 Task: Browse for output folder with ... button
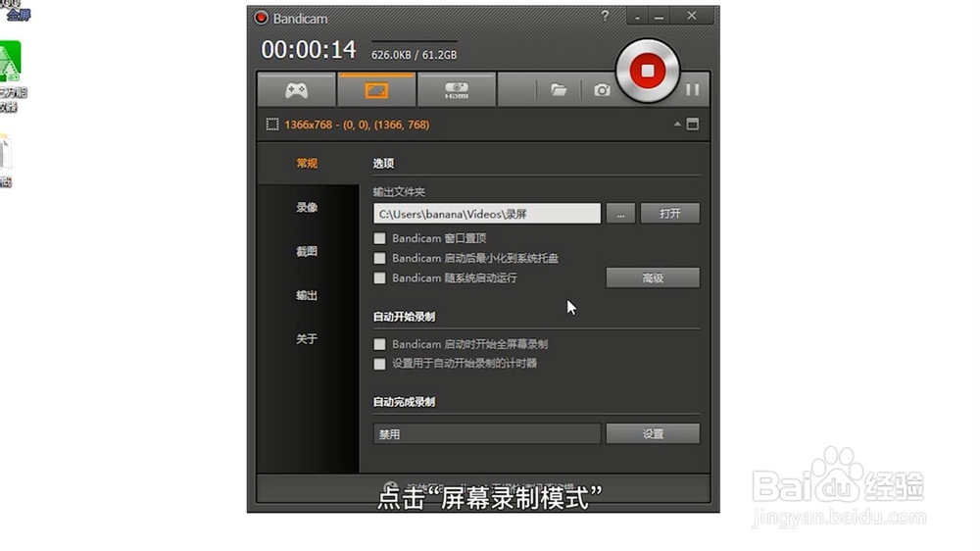620,214
